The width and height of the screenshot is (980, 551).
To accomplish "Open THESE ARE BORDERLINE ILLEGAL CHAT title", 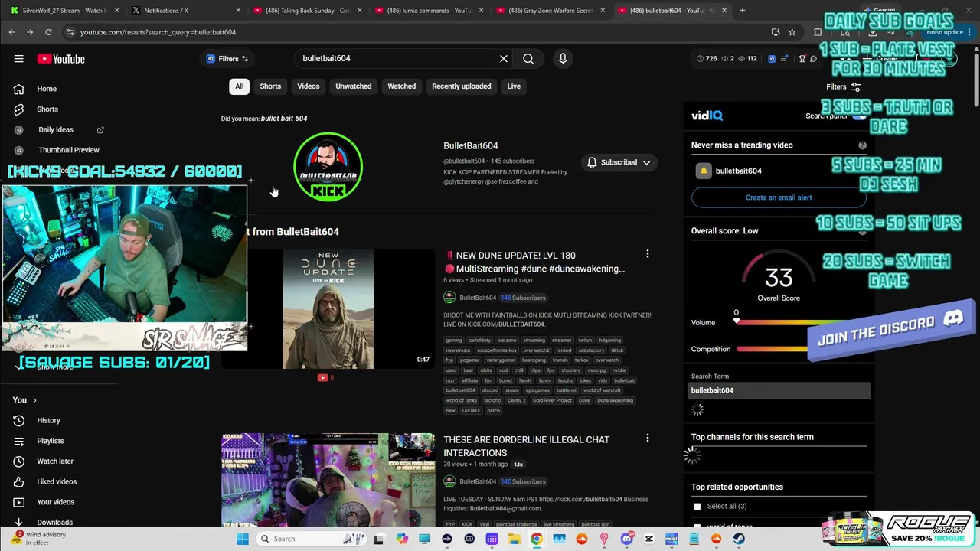I will point(527,446).
